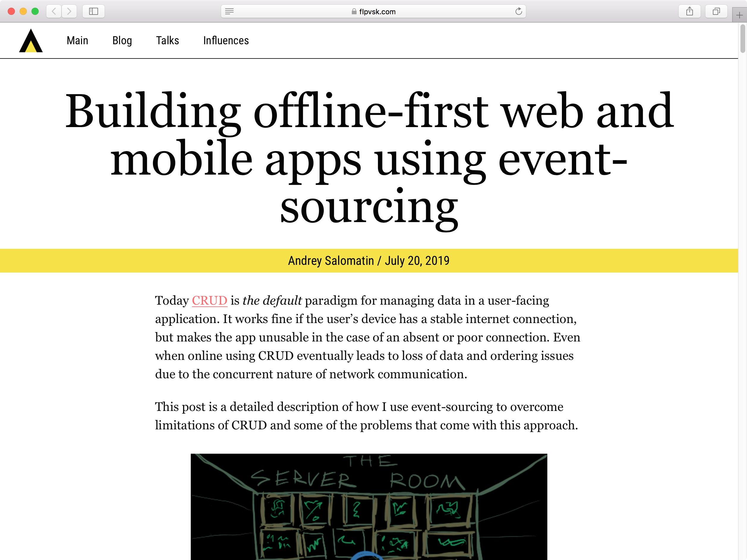
Task: Show all tabs overview button
Action: pyautogui.click(x=716, y=12)
